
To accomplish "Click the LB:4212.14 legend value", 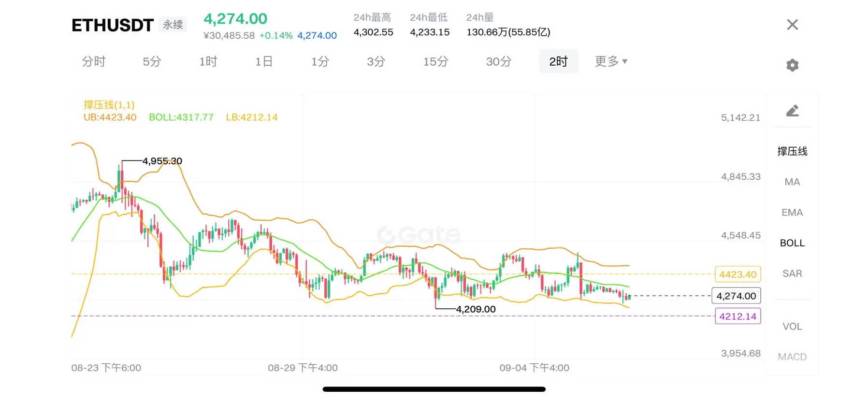I will click(252, 117).
